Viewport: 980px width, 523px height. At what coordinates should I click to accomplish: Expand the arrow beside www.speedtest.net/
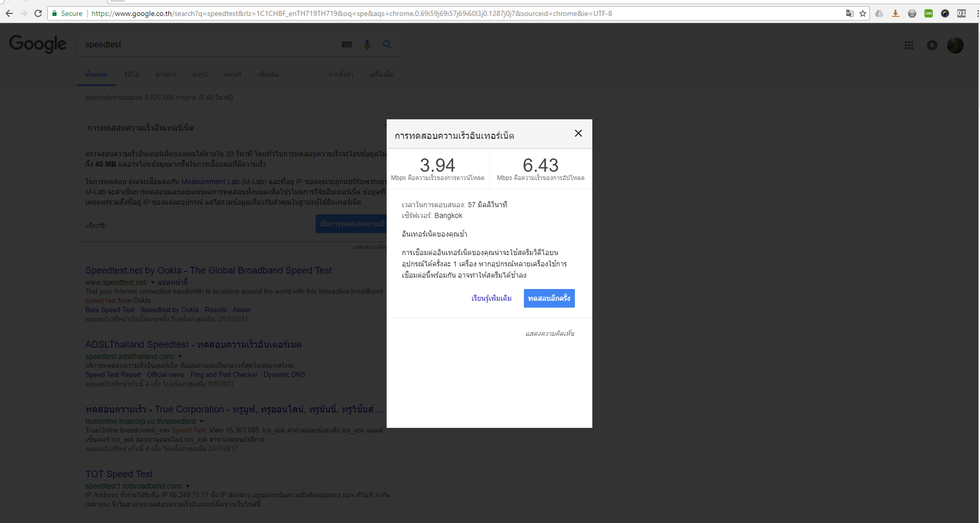coord(153,282)
